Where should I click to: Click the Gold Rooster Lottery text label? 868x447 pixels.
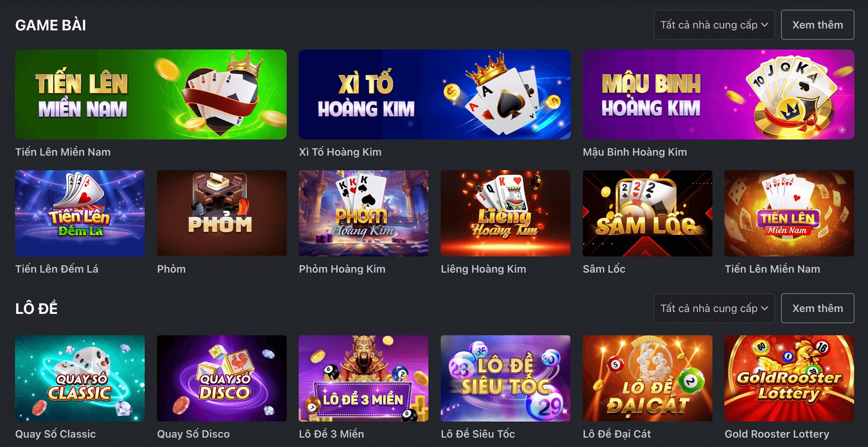click(777, 434)
